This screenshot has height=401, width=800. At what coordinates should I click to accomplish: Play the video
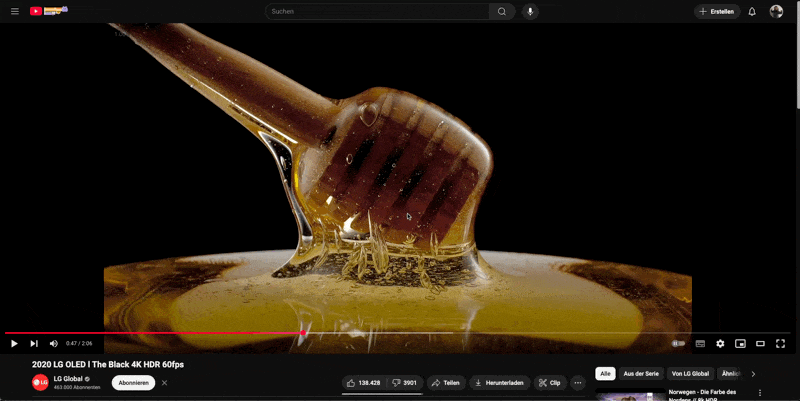pyautogui.click(x=14, y=343)
